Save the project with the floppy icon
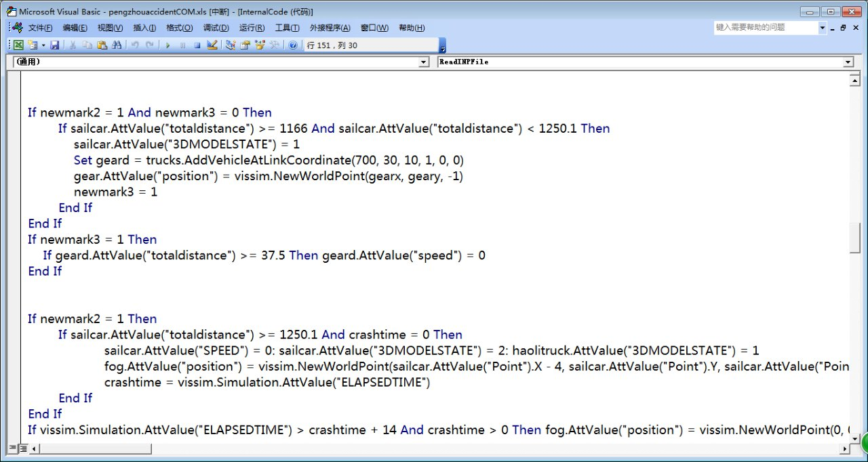868x462 pixels. click(x=55, y=45)
